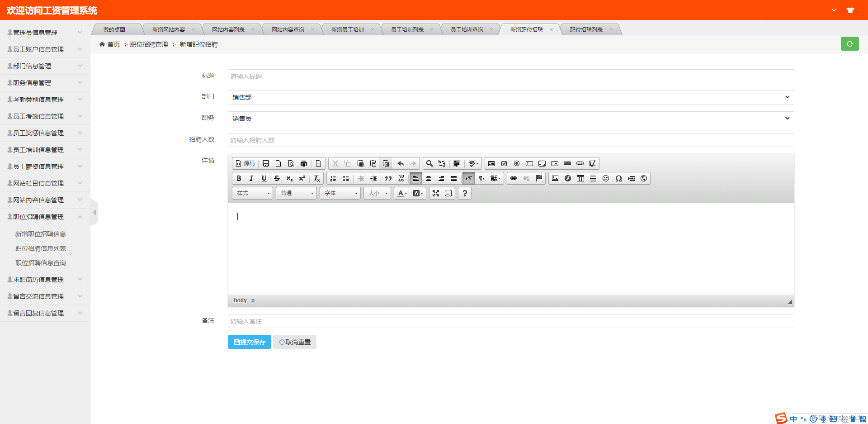Open editor Preview icon

coord(291,163)
